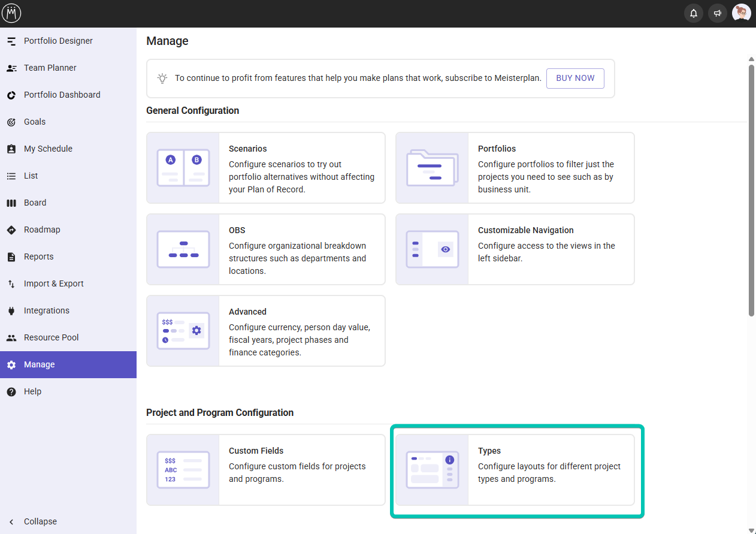
Task: Click the Advanced configuration thumbnail
Action: point(183,331)
